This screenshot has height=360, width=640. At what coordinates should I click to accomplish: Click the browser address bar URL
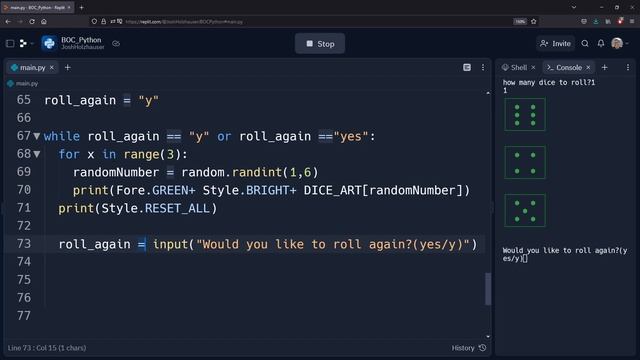click(x=184, y=22)
